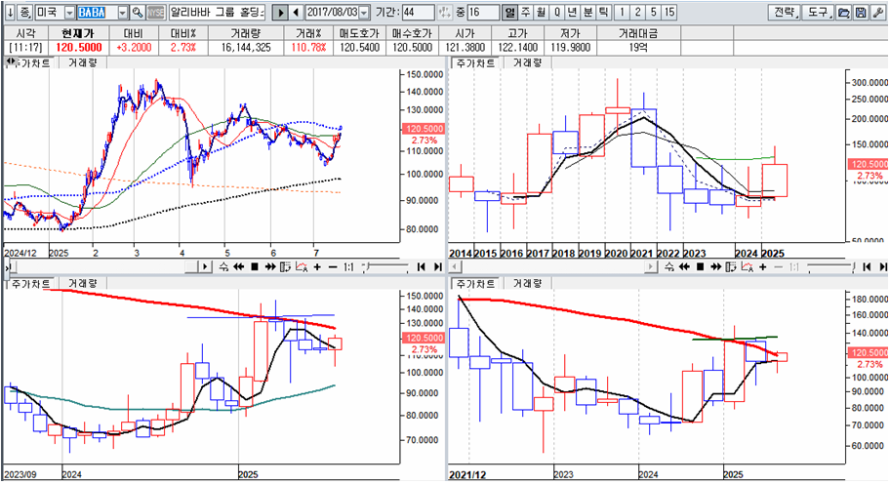Click the down arrow icon beside 종
The image size is (890, 484).
pos(10,12)
